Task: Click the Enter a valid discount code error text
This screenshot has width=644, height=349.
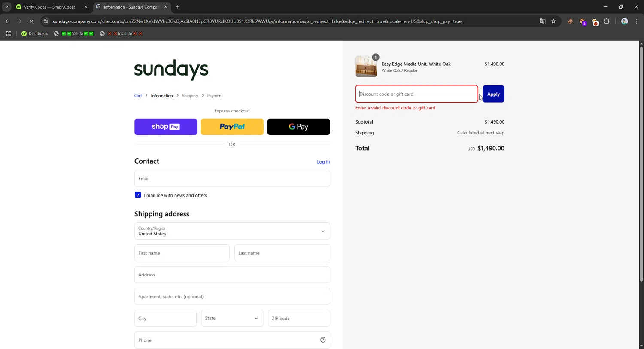Action: [x=395, y=108]
